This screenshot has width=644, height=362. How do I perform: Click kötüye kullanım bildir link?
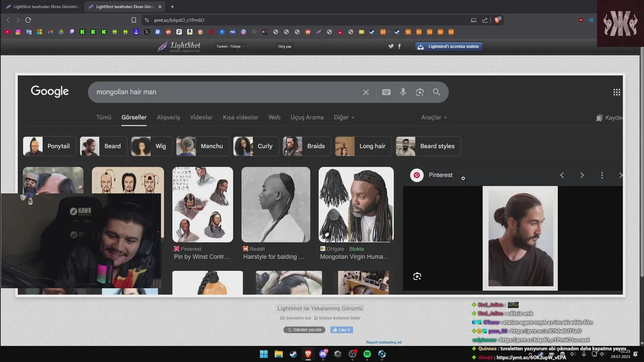pos(337,318)
